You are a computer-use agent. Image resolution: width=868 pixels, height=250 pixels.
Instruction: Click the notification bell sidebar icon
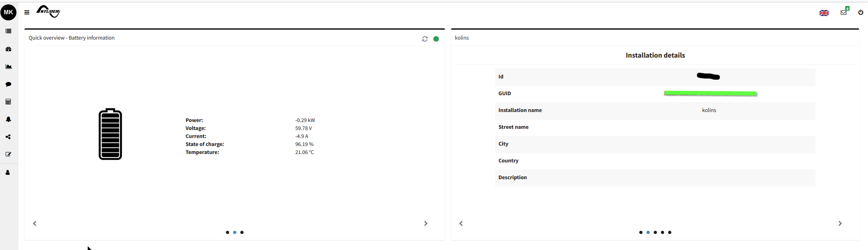[8, 120]
